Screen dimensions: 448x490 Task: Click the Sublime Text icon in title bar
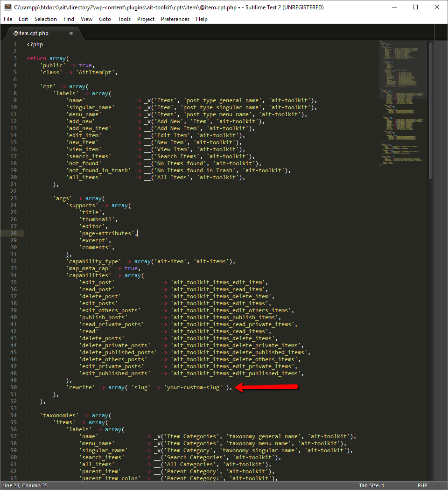[7, 7]
